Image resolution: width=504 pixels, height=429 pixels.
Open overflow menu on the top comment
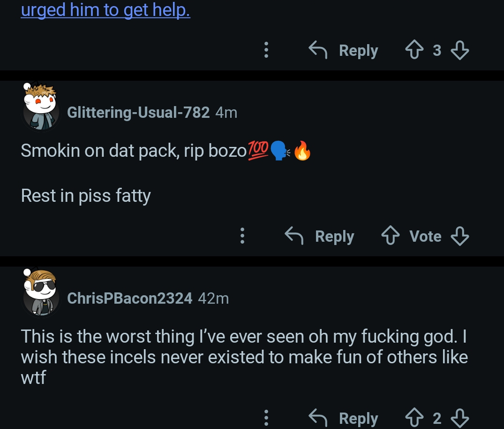tap(266, 50)
